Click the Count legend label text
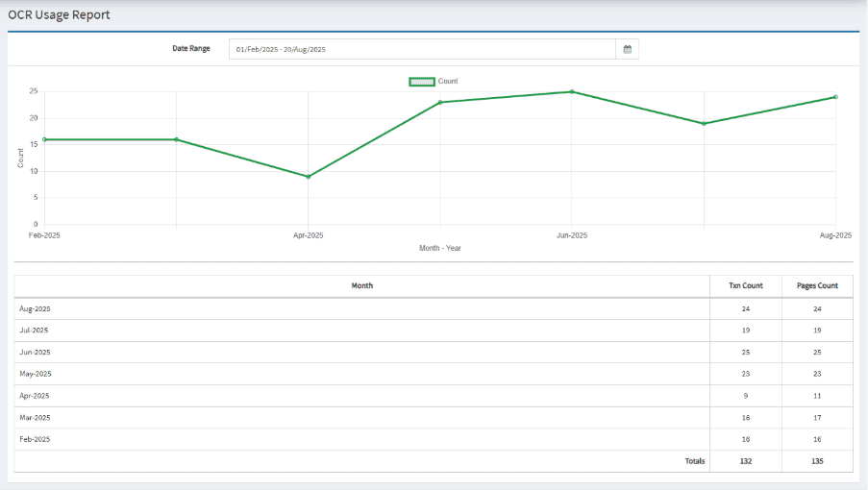Screen dimensions: 868x490 (x=448, y=82)
